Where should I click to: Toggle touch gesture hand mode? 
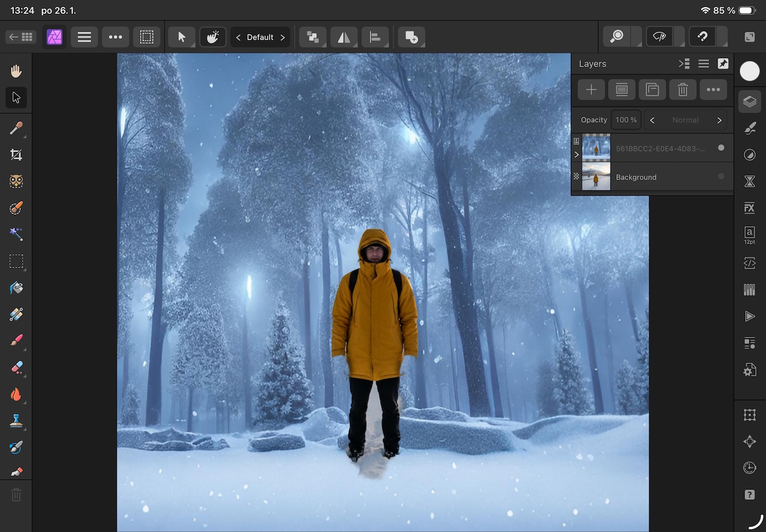(212, 37)
